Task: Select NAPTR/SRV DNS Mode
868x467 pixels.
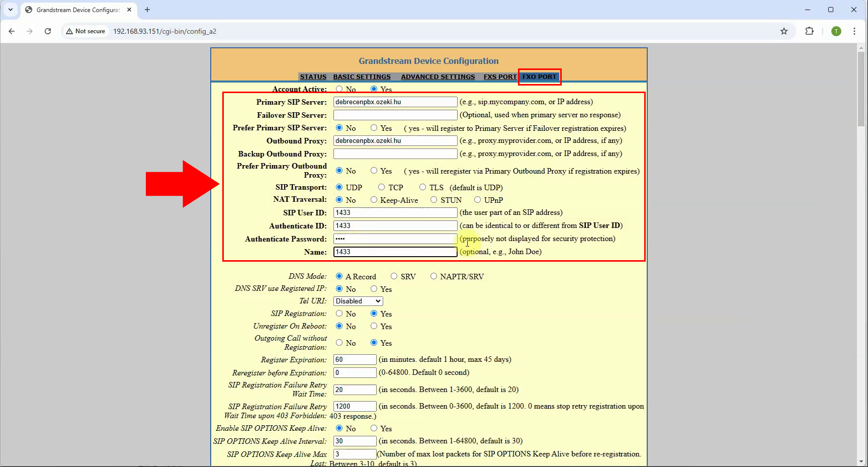Action: tap(433, 276)
